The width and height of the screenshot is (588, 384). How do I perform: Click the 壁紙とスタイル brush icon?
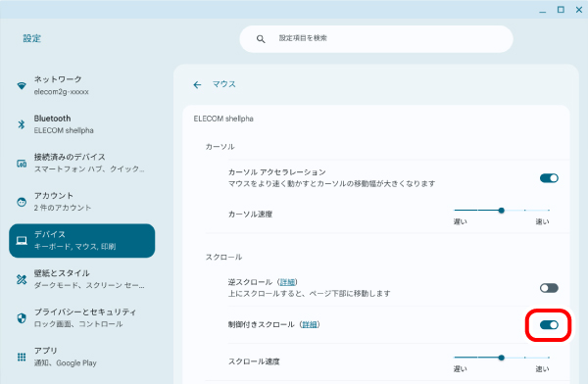(x=22, y=279)
